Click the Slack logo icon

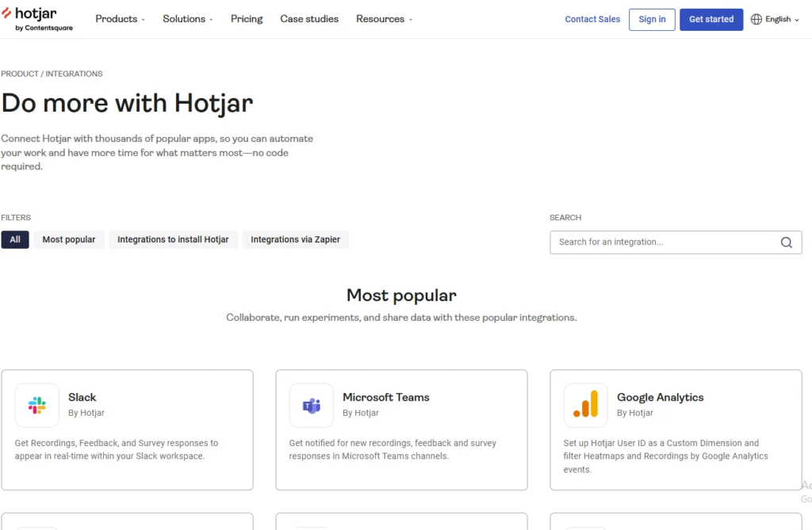pyautogui.click(x=36, y=406)
